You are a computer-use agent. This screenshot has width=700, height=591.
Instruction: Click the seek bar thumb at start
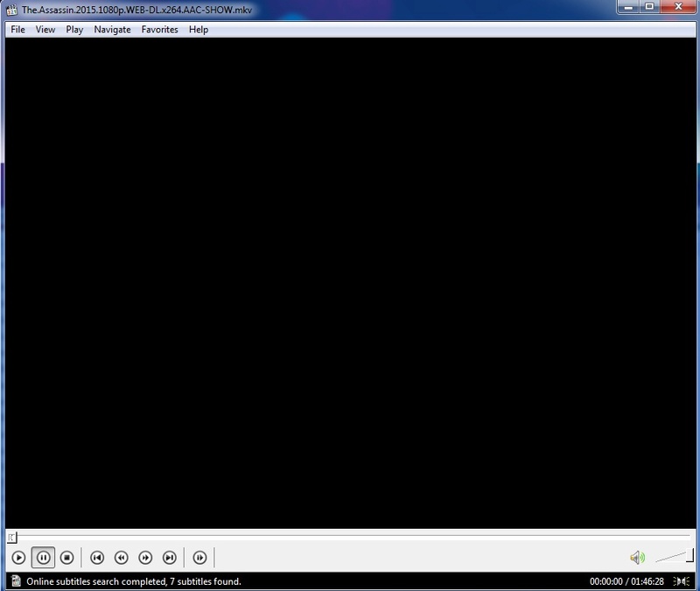(12, 538)
